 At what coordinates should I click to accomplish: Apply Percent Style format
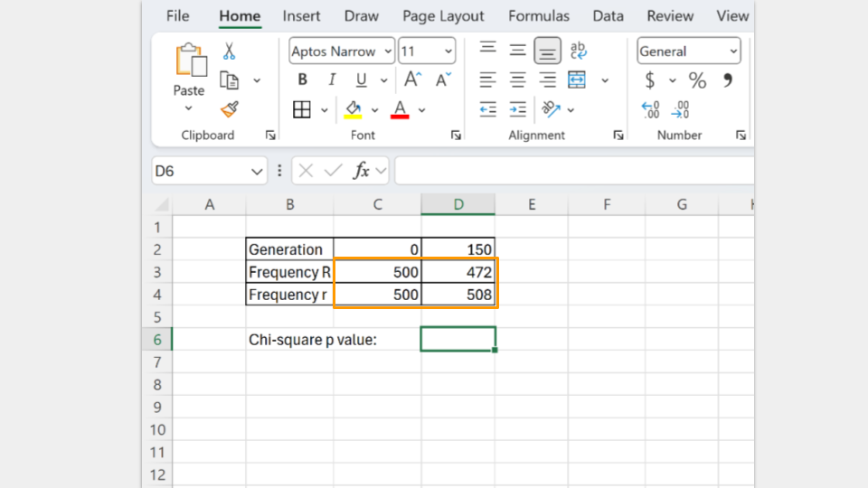(x=697, y=80)
